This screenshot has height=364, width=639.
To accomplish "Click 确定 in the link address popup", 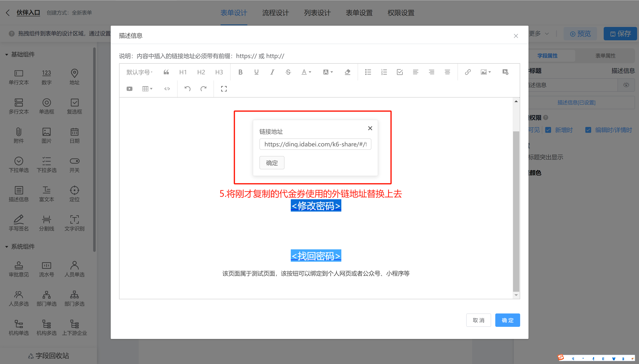I will point(272,163).
